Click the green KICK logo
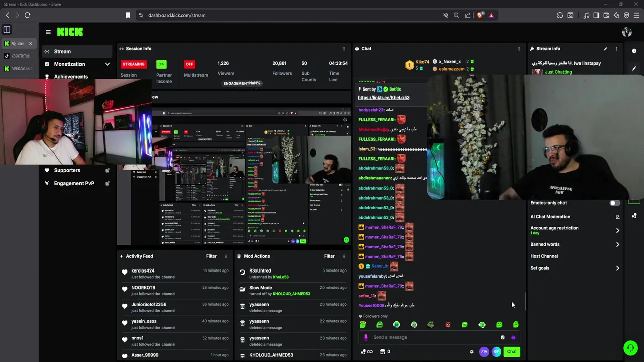The width and height of the screenshot is (644, 362). coord(70,32)
